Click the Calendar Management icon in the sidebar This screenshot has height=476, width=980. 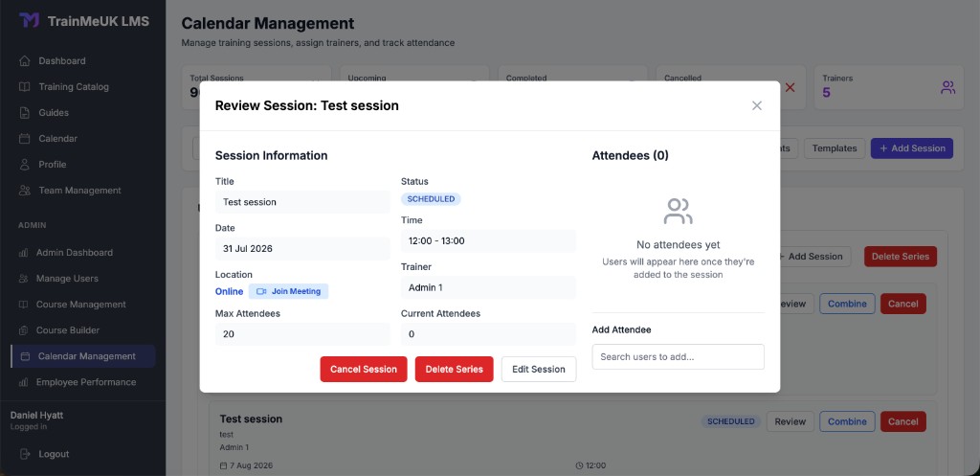(x=25, y=356)
